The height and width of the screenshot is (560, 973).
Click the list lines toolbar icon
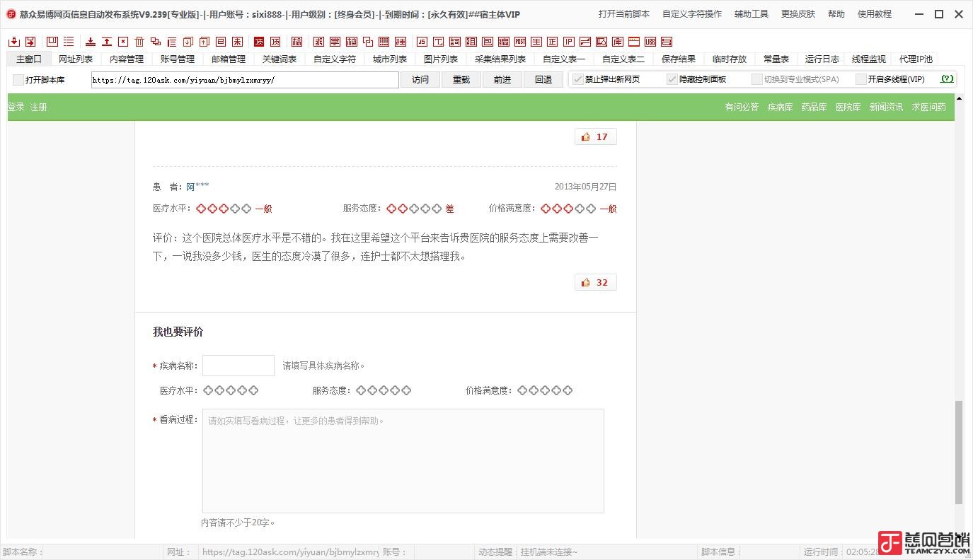pos(69,42)
